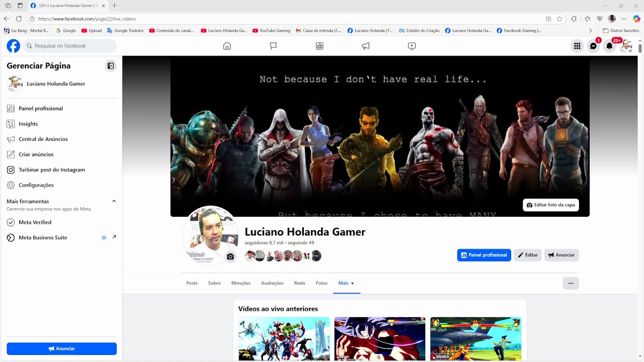644x362 pixels.
Task: Open the first previous live video thumbnail
Action: click(x=284, y=338)
